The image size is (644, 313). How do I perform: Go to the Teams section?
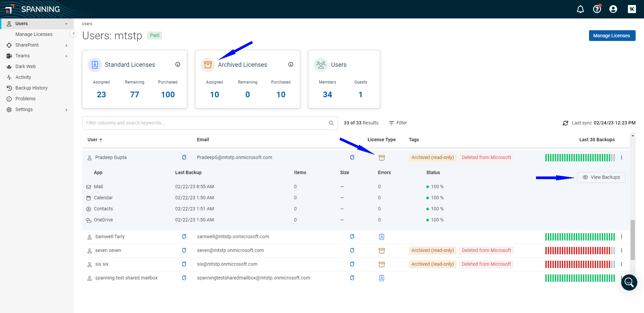click(x=22, y=56)
